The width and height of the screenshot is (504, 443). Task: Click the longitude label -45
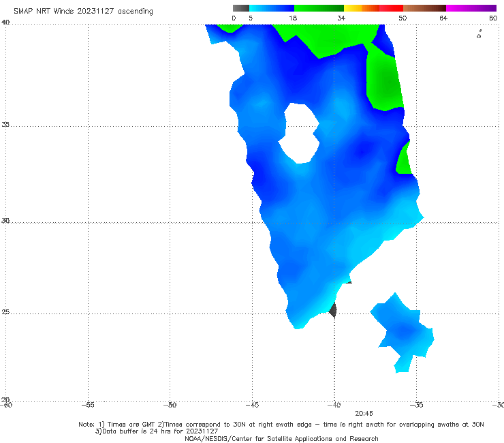[x=252, y=405]
